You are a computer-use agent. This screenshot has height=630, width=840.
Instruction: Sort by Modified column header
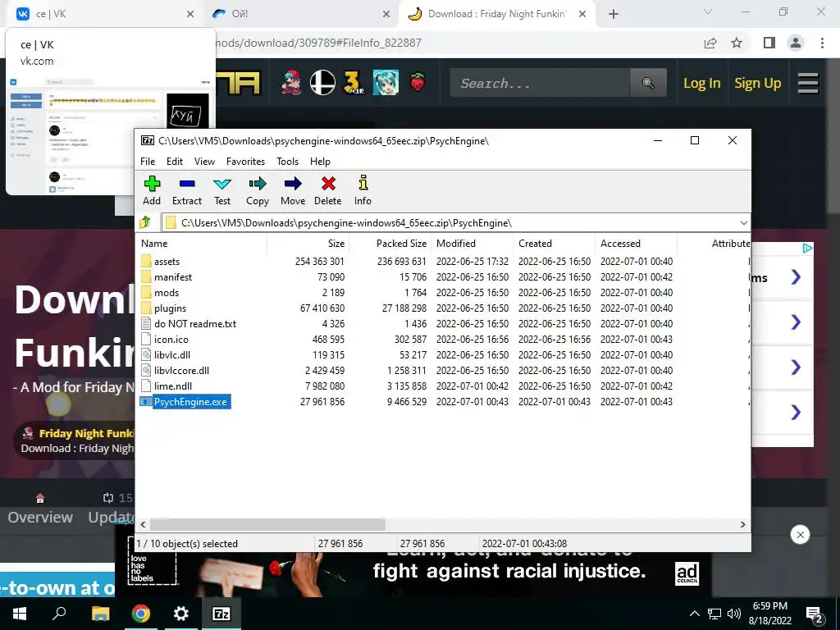pos(472,243)
